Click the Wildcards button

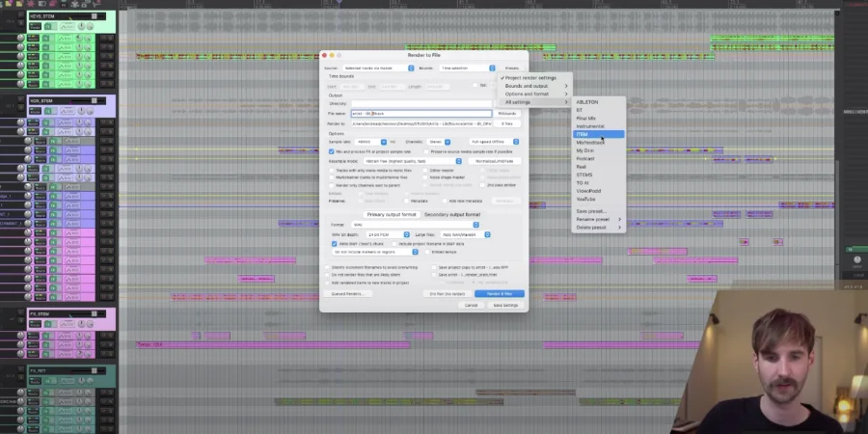(x=507, y=114)
